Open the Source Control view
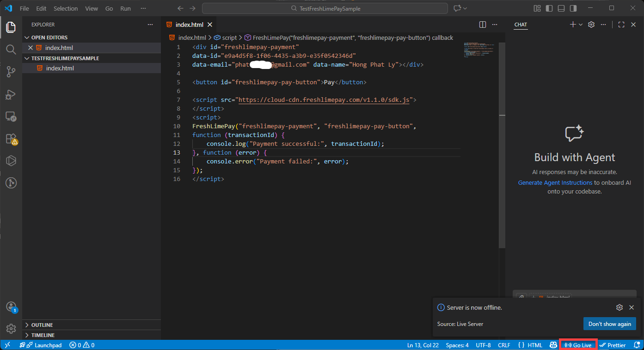 [11, 72]
